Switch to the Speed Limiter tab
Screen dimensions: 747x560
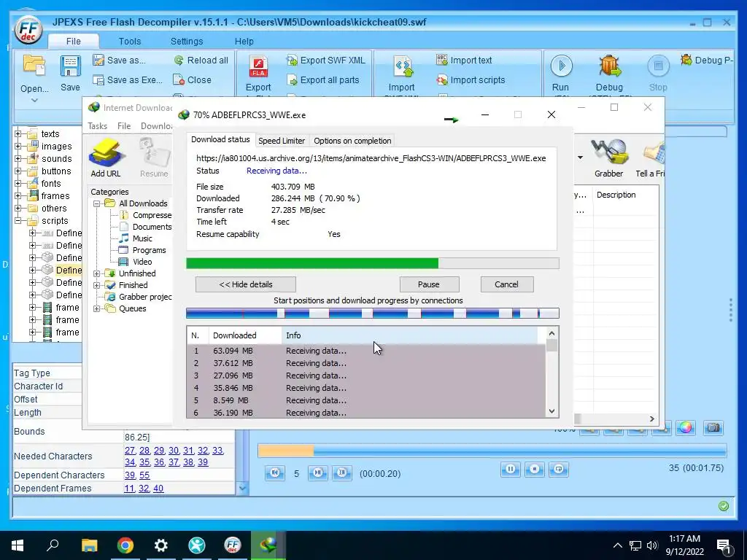pos(282,141)
